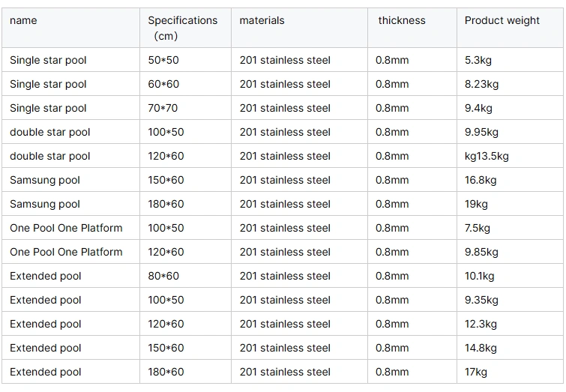Click the 8.23kg weight cell
The height and width of the screenshot is (392, 566).
pos(481,84)
